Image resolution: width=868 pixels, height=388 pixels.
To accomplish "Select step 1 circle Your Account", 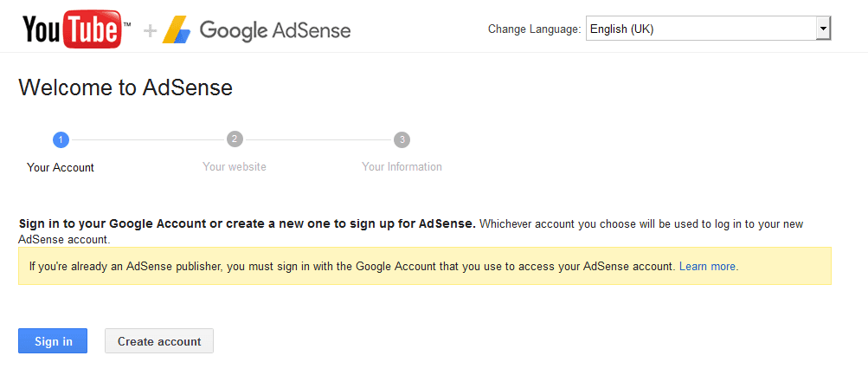I will pos(61,139).
